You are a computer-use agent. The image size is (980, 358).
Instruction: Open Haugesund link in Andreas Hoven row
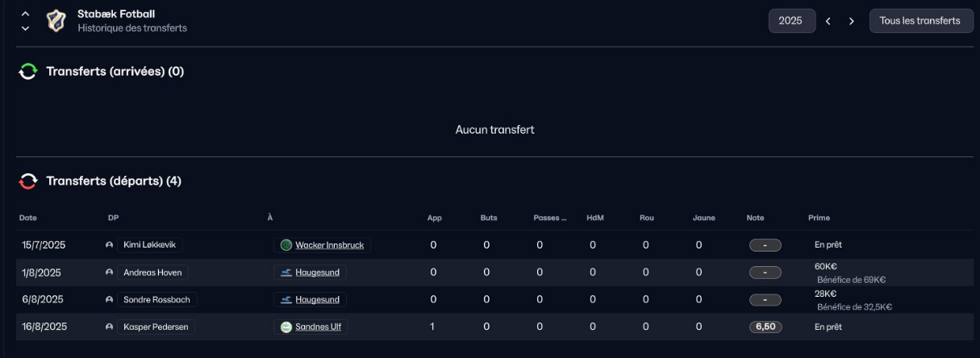click(317, 273)
